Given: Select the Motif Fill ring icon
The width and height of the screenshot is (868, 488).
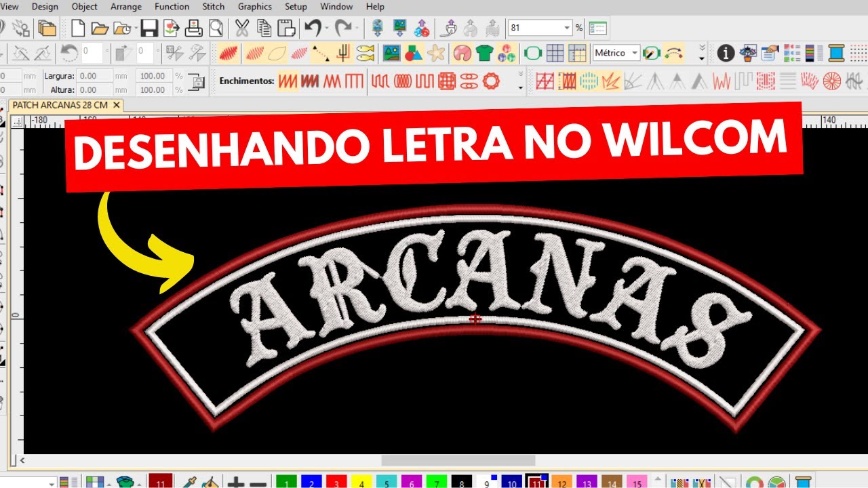Looking at the screenshot, I should click(491, 82).
